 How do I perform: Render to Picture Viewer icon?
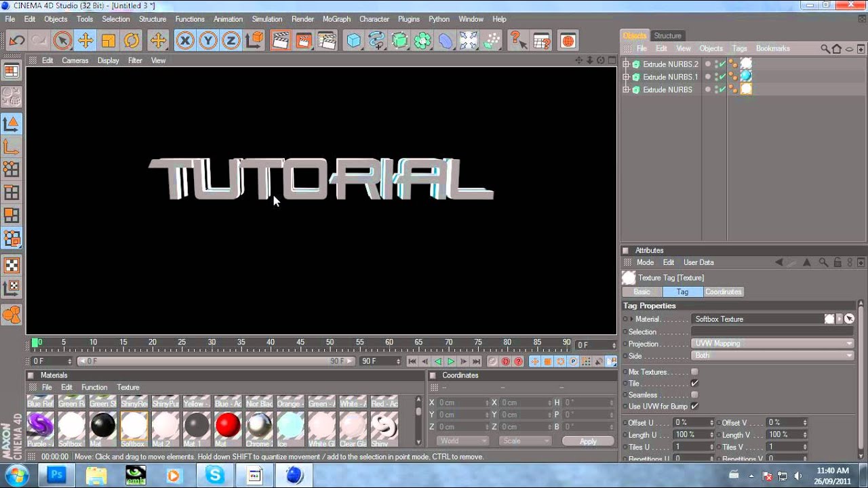tap(303, 41)
